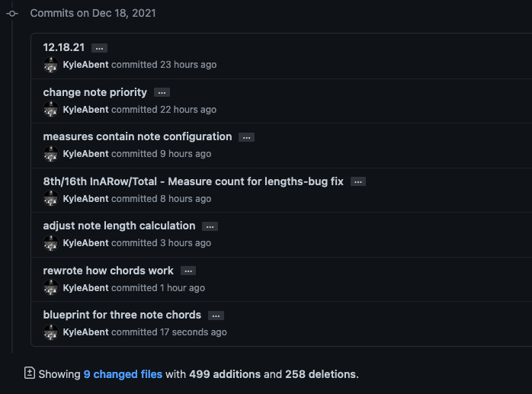Image resolution: width=532 pixels, height=394 pixels.
Task: Click the file diff icon beside Showing
Action: coord(30,373)
